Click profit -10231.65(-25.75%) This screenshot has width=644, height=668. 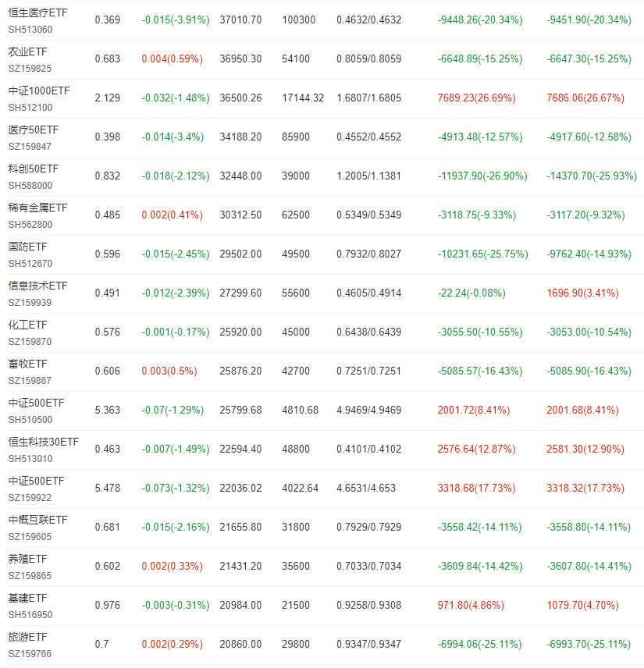(483, 254)
